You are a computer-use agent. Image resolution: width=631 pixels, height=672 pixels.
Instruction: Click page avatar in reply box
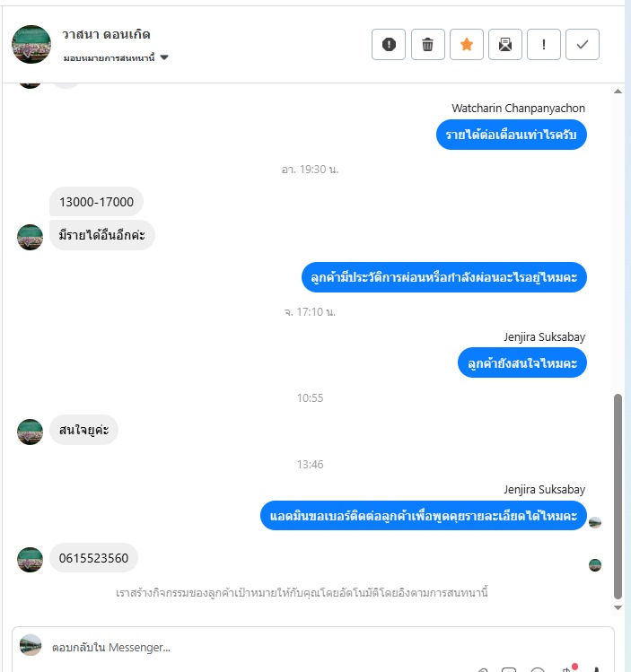coord(31,645)
